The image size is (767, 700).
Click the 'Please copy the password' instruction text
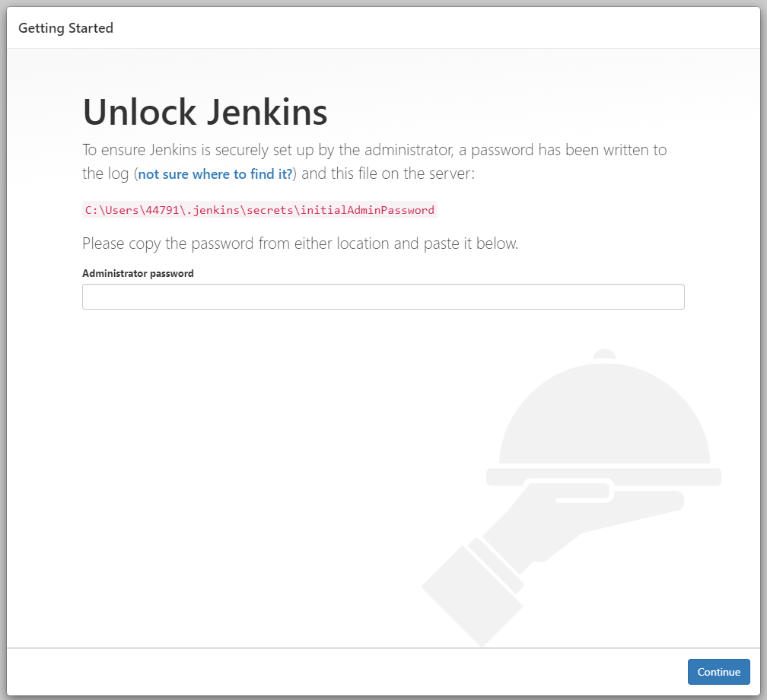coord(300,244)
